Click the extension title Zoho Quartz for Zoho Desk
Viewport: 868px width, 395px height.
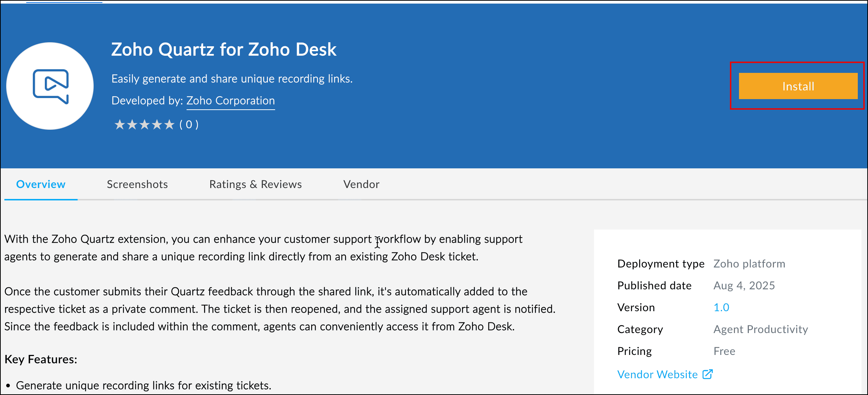point(224,50)
